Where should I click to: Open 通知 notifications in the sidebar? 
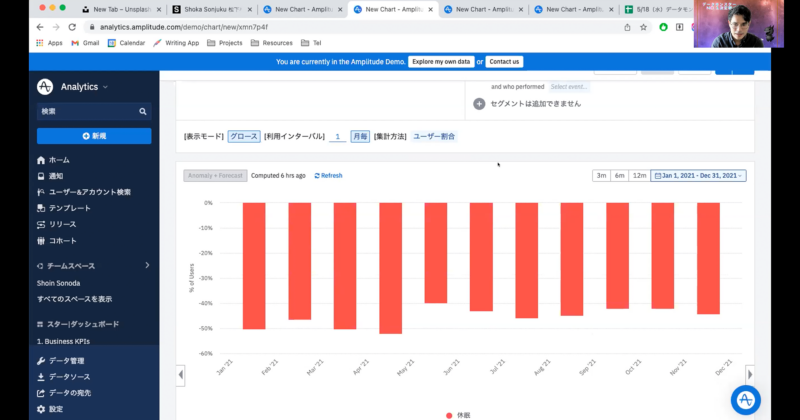pyautogui.click(x=50, y=176)
